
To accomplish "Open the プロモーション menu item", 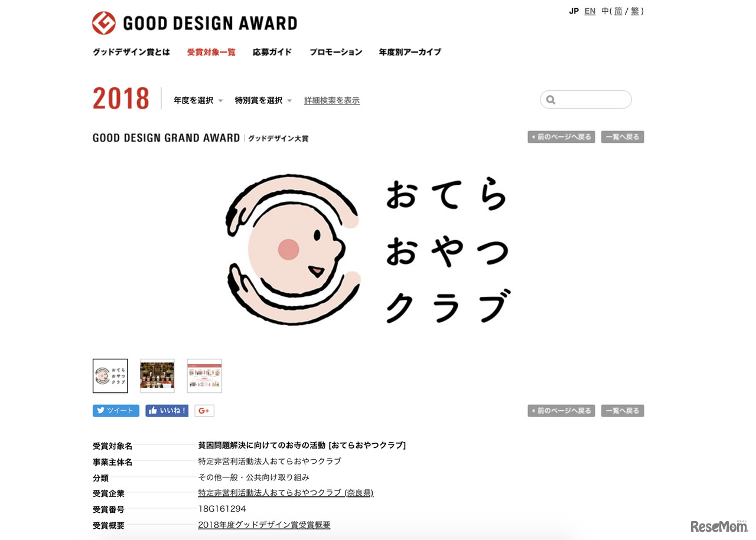I will tap(335, 52).
